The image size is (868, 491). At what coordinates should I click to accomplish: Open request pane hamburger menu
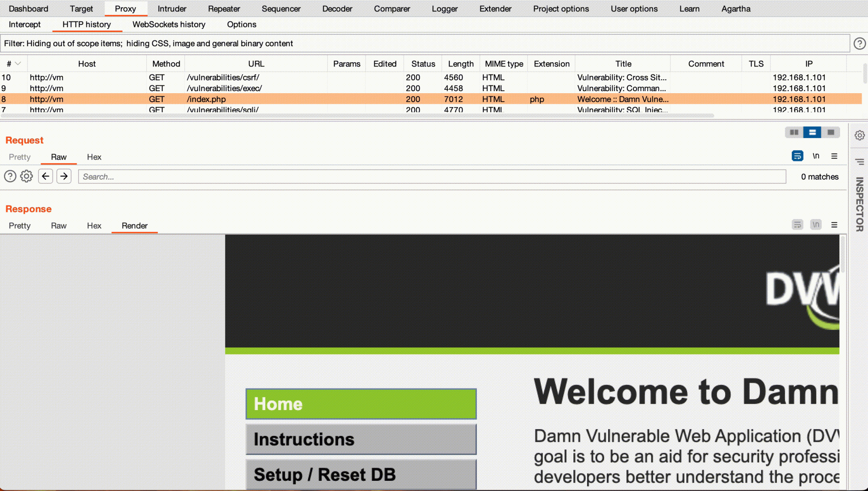pos(834,156)
